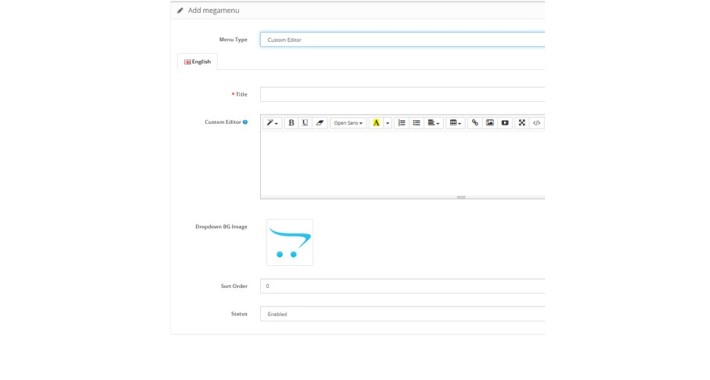Insert a picture via image icon
This screenshot has width=710, height=380.
[x=489, y=123]
